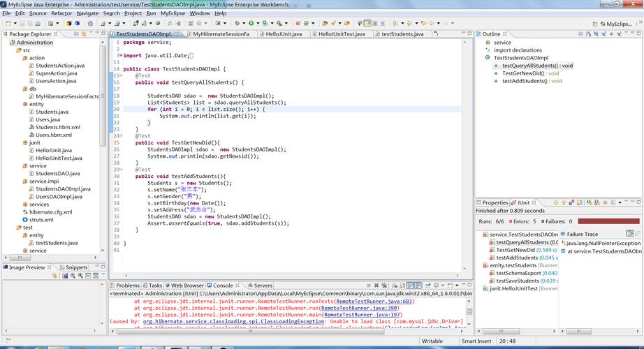
Task: Toggle Hide Non-Public Members icon in Outline
Action: [612, 34]
